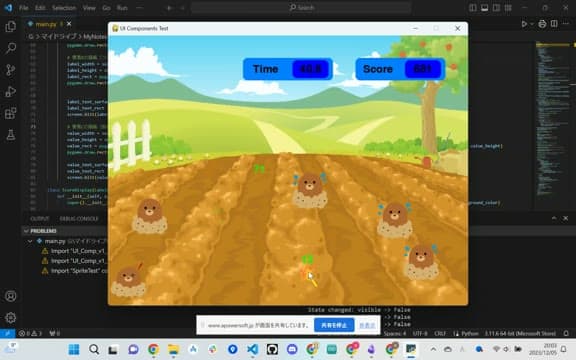Open the remote window indicator in status bar
Screen dimensions: 576x360
(x=7, y=334)
